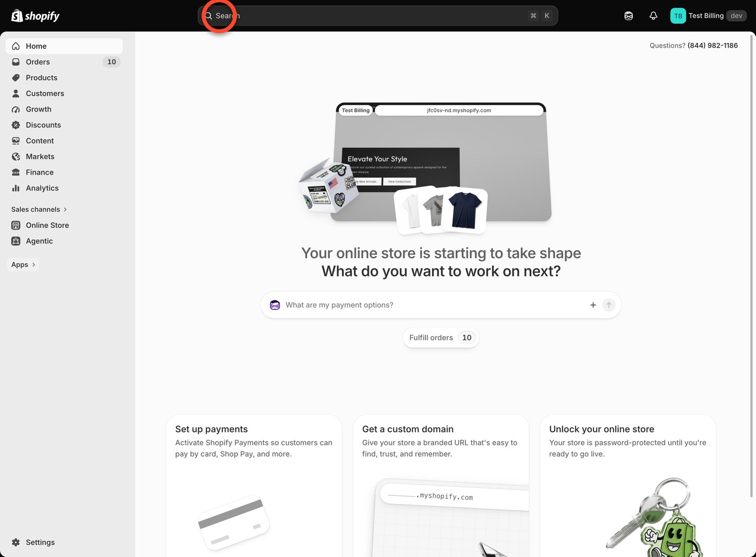Open the Get a custom domain card
The image size is (756, 557).
point(441,486)
